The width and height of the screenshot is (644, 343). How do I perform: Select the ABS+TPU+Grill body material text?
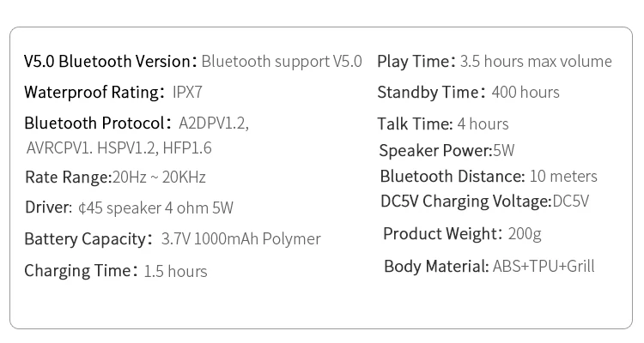point(544,266)
